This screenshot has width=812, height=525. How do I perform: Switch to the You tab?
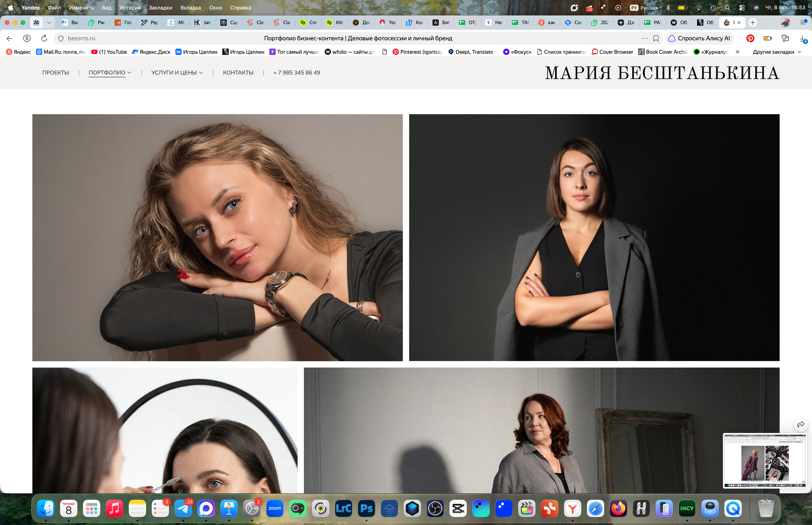pos(388,23)
